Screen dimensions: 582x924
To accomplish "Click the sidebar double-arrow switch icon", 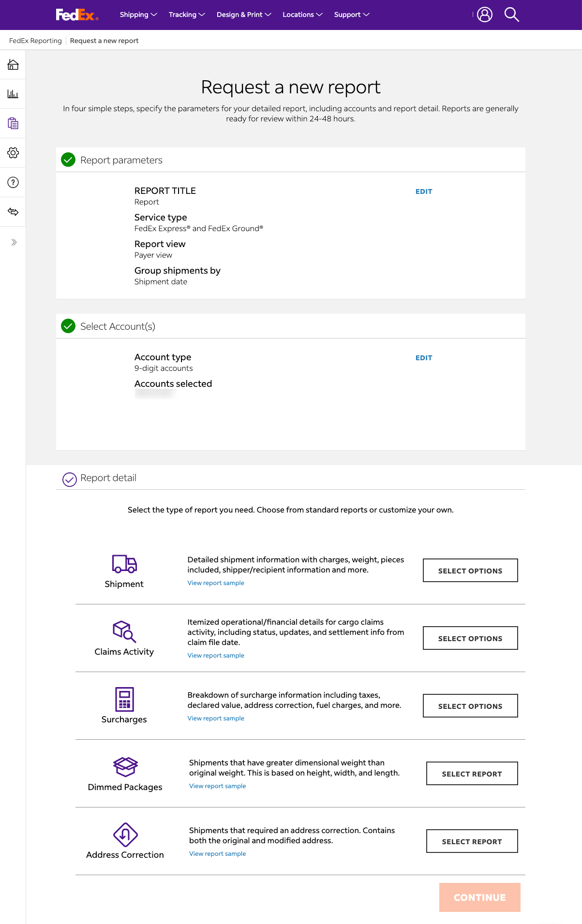I will click(13, 212).
